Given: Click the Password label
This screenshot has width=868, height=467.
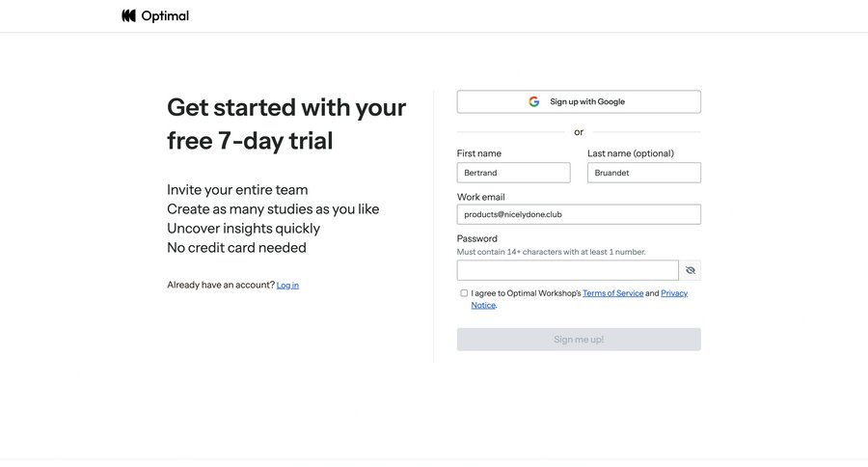Looking at the screenshot, I should (477, 238).
